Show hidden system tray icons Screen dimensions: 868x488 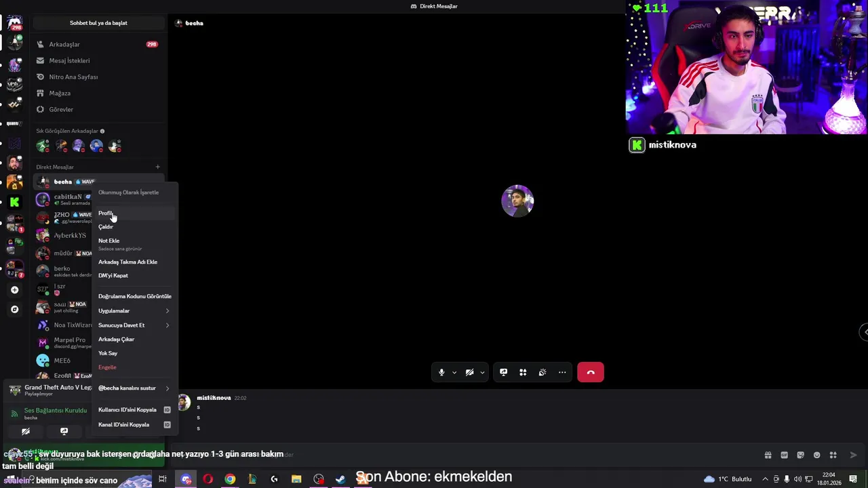tap(766, 479)
